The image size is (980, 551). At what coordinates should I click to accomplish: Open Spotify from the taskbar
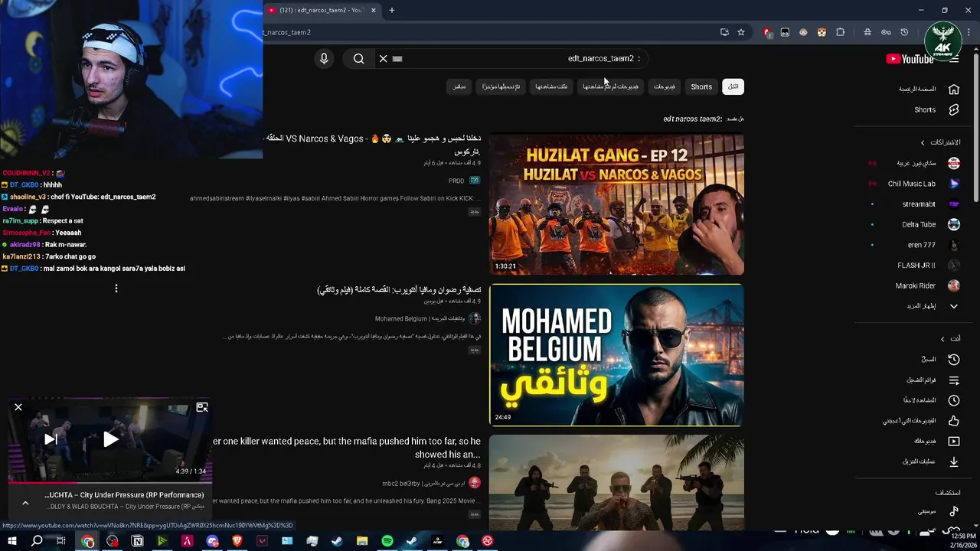[x=387, y=541]
